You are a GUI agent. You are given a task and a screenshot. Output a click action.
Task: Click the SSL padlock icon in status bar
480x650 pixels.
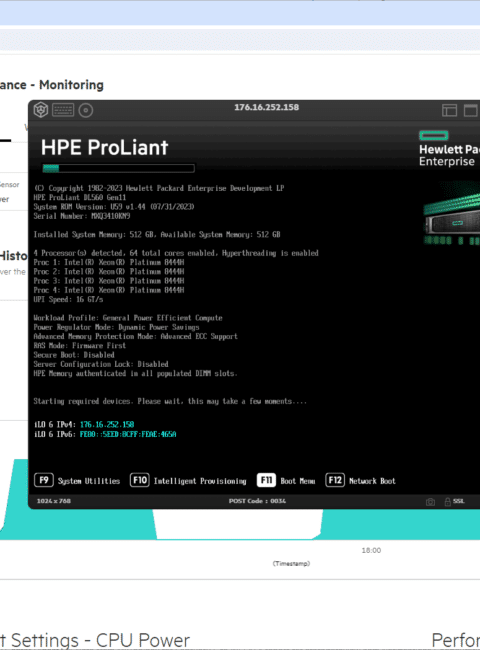point(448,502)
